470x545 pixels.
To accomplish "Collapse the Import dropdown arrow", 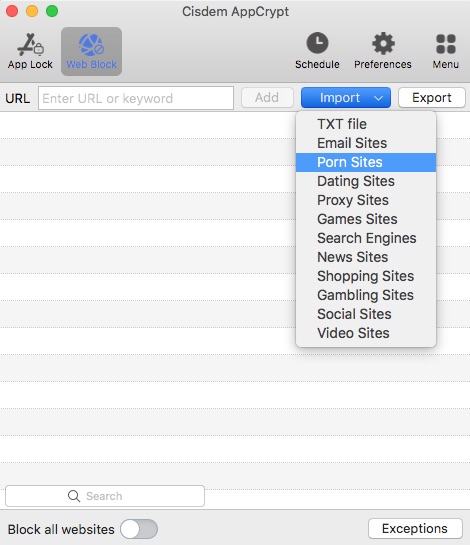I will click(x=378, y=98).
